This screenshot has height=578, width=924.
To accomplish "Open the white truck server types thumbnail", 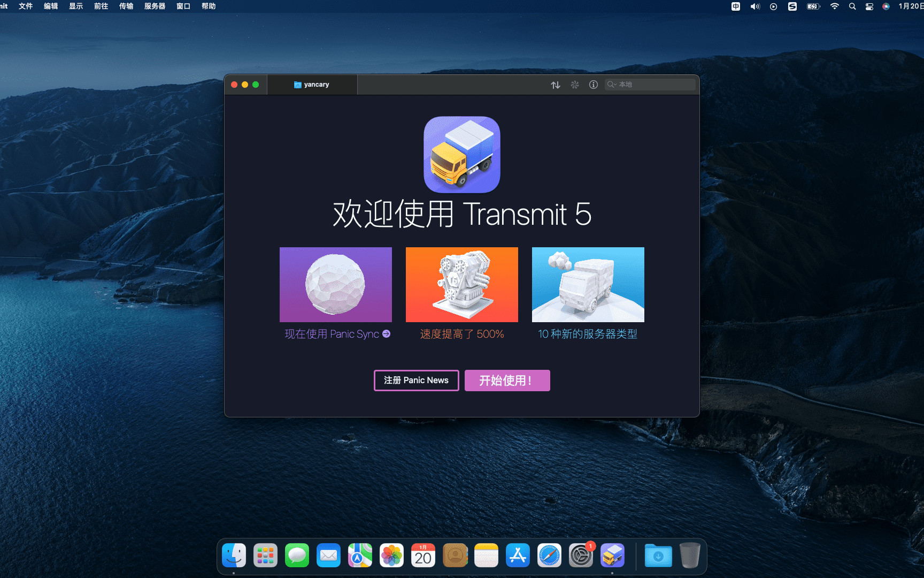I will tap(588, 285).
